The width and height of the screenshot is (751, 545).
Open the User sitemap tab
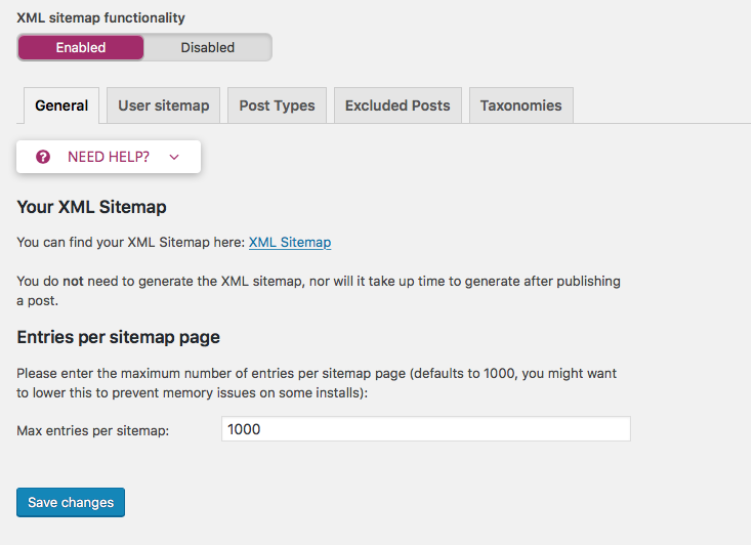pyautogui.click(x=163, y=105)
